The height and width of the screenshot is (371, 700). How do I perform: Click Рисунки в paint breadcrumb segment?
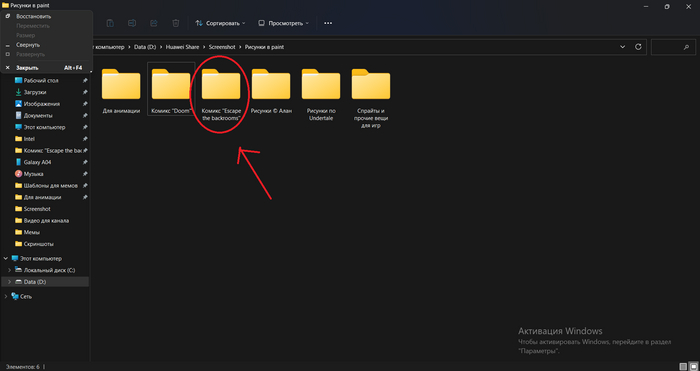[264, 47]
